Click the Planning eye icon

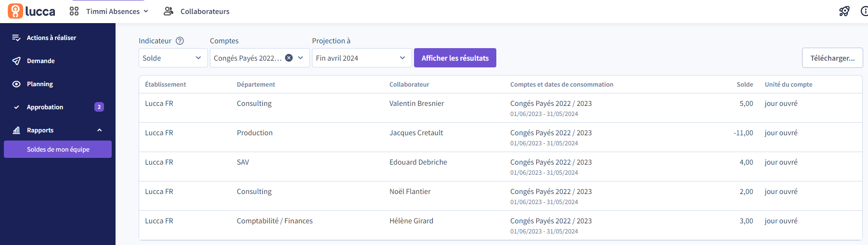coord(16,84)
